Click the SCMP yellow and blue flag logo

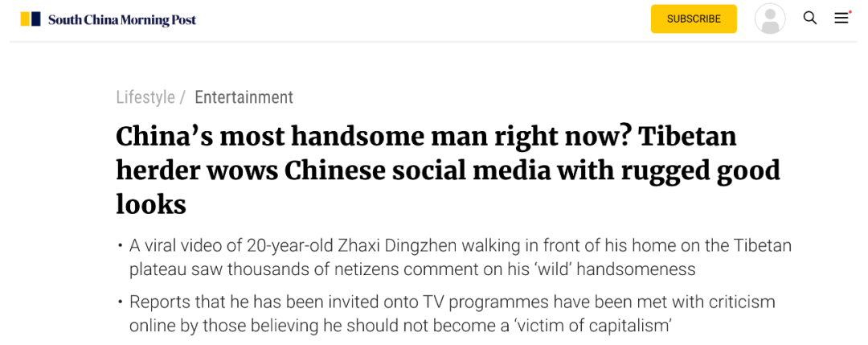tap(31, 19)
